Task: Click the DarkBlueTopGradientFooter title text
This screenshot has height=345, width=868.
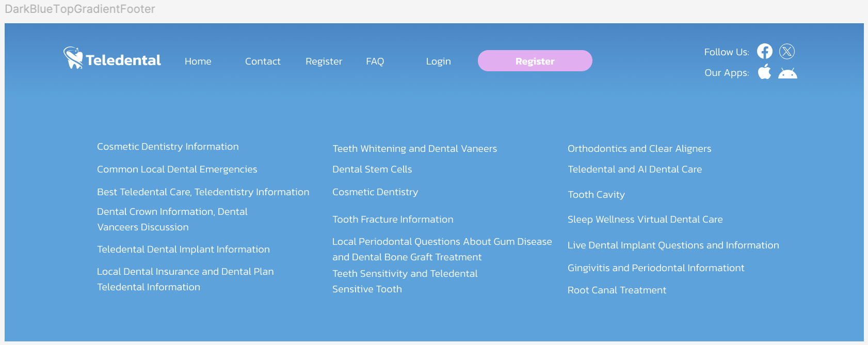Action: pos(80,9)
